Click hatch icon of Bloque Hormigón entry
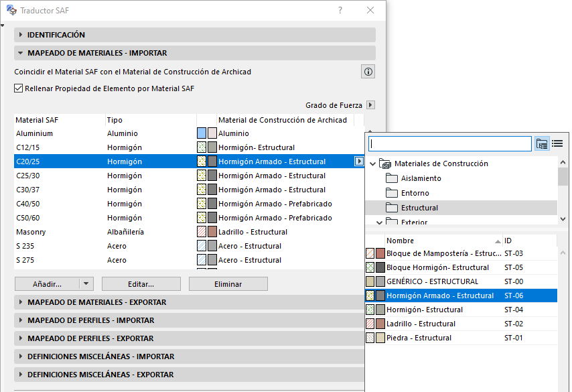 point(370,267)
